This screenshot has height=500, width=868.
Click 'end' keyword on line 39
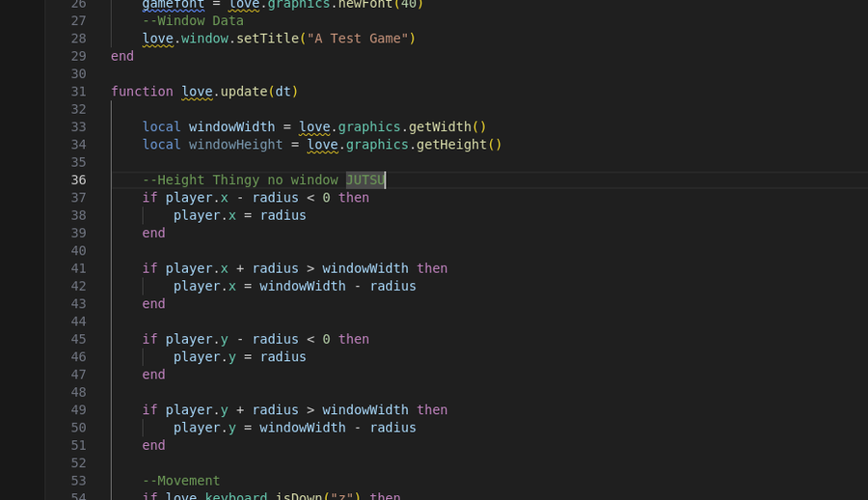[153, 234]
